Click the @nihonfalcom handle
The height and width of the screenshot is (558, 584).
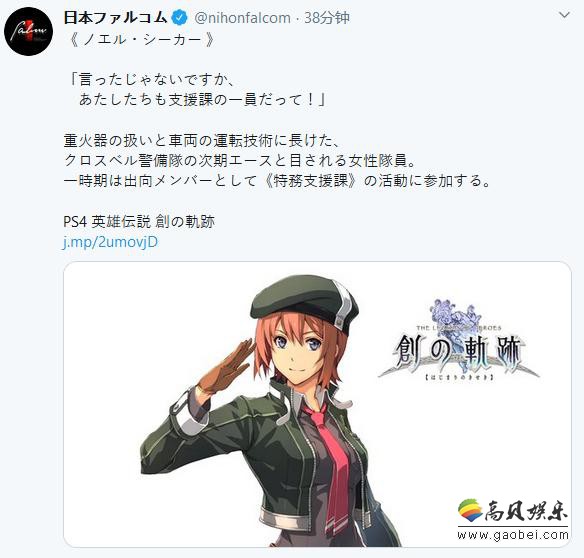pyautogui.click(x=242, y=18)
